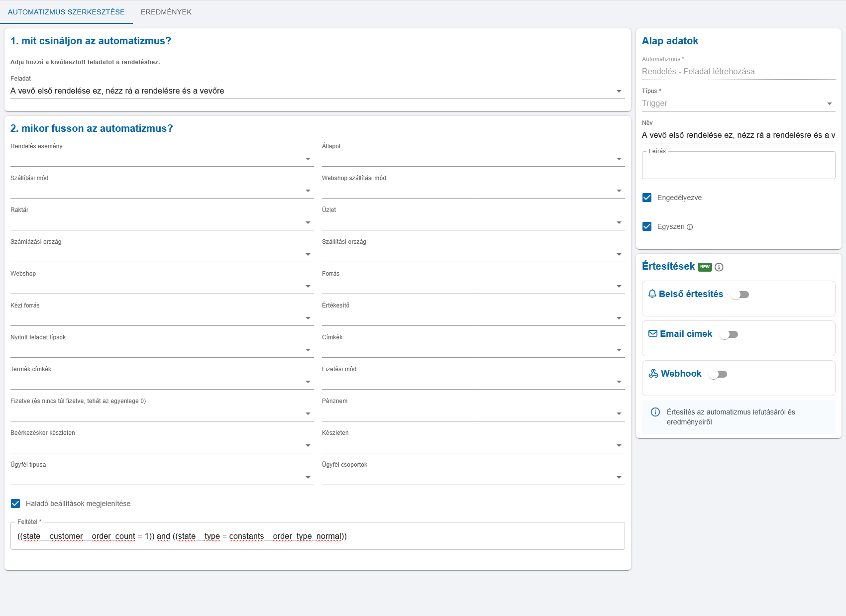Open the Szállítási mód dropdown
846x616 pixels.
[162, 191]
